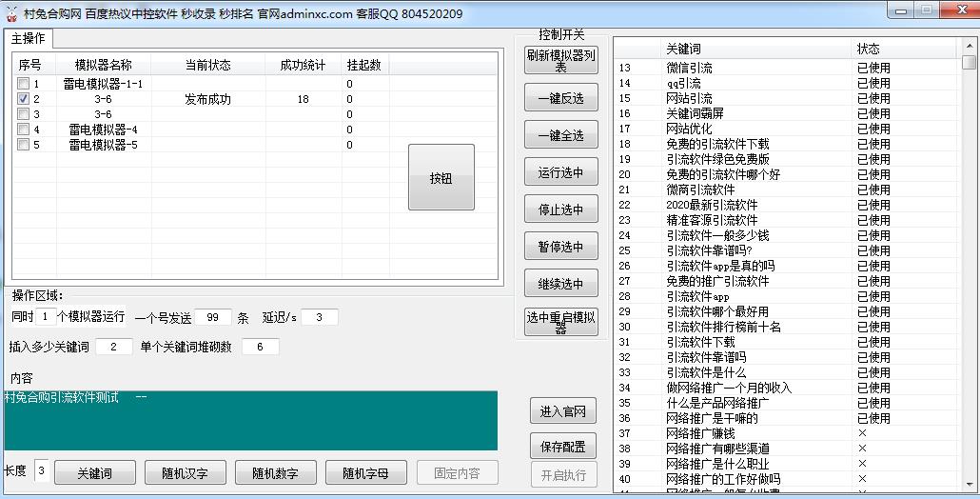Click the 序号 column header
Screen dimensions: 980x499
[35, 65]
